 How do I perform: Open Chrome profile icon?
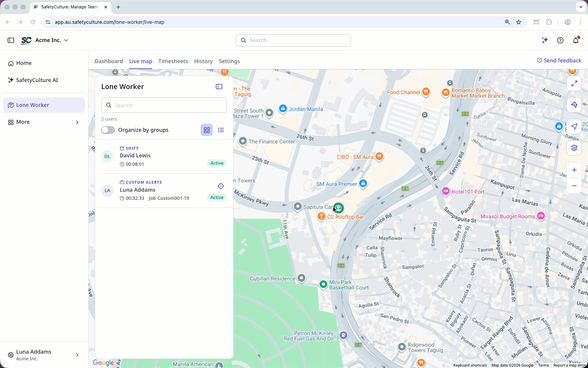[x=568, y=22]
